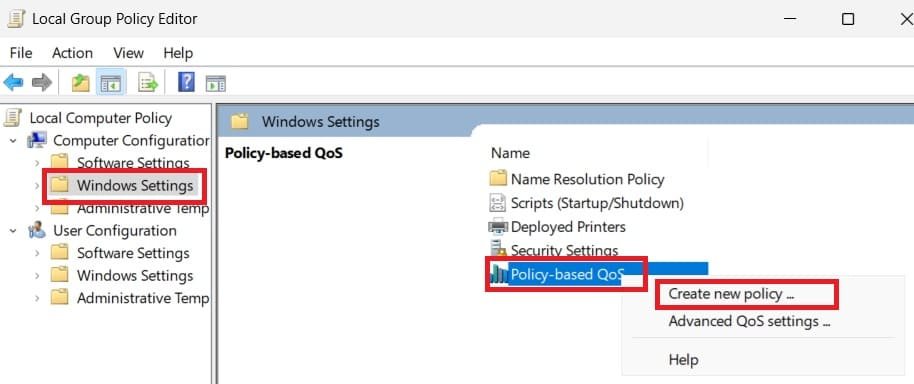Open the Action menu
Screen dimensions: 914x384
click(x=72, y=53)
